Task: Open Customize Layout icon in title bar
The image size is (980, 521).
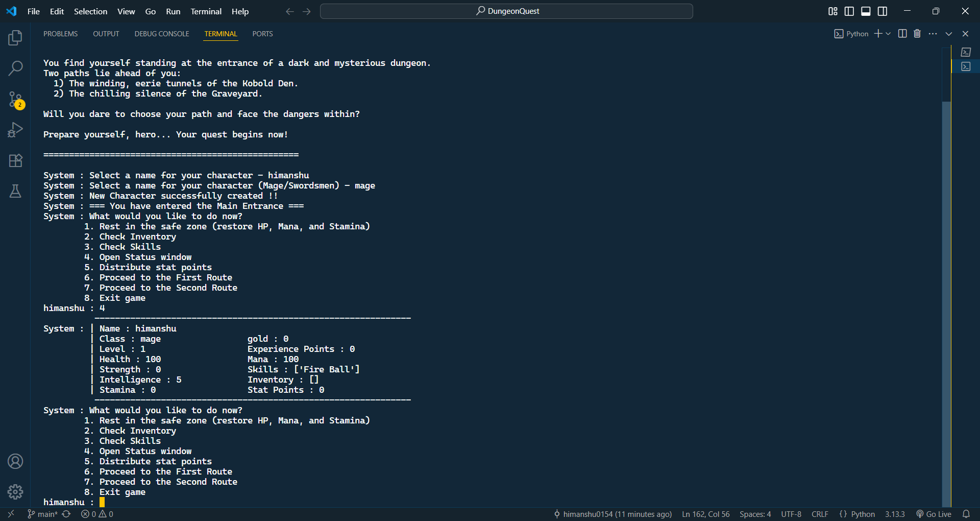Action: pyautogui.click(x=833, y=11)
